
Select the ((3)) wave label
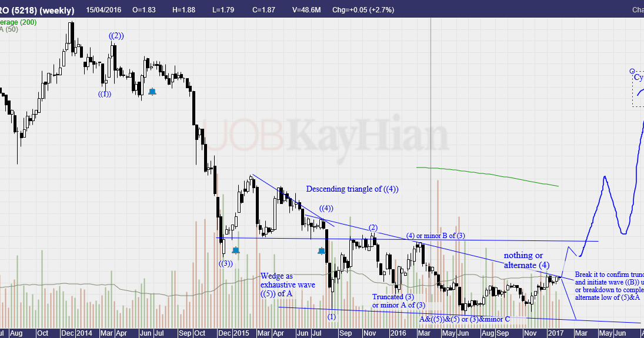tap(225, 264)
